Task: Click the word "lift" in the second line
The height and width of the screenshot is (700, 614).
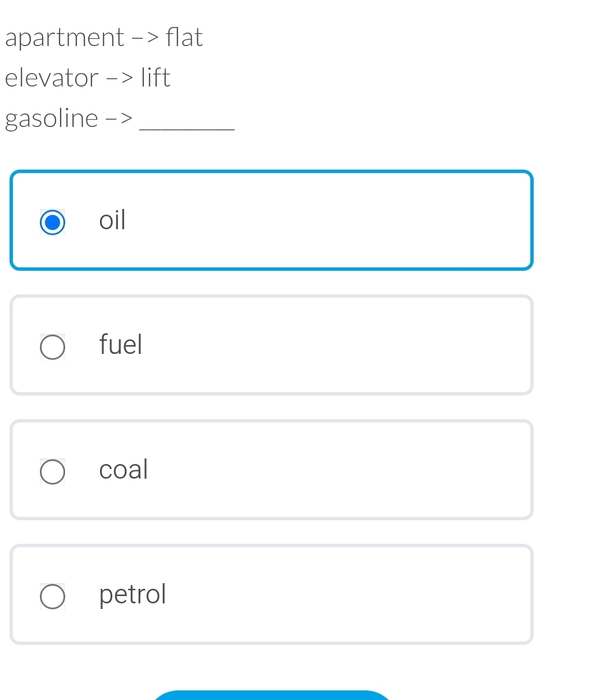Action: pyautogui.click(x=156, y=78)
